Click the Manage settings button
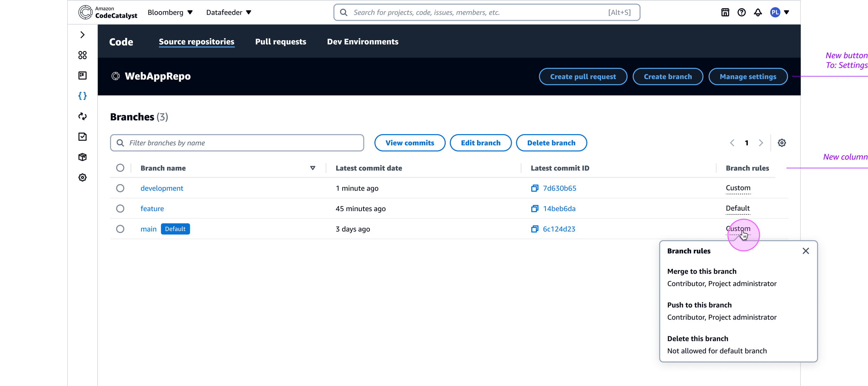Image resolution: width=868 pixels, height=386 pixels. [x=748, y=77]
